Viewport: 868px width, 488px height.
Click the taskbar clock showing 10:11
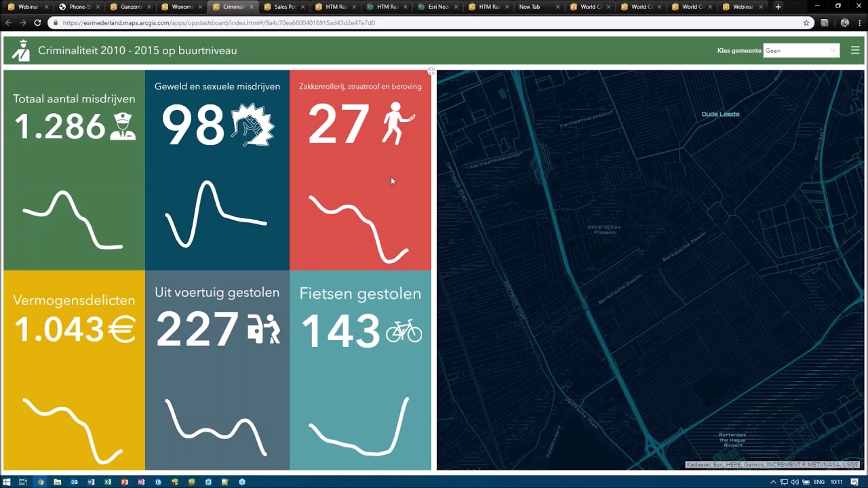pos(837,482)
